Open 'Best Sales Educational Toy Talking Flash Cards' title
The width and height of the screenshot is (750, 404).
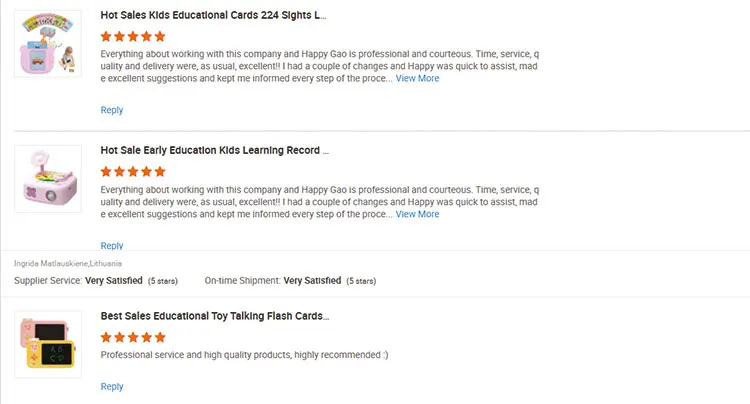[x=214, y=316]
